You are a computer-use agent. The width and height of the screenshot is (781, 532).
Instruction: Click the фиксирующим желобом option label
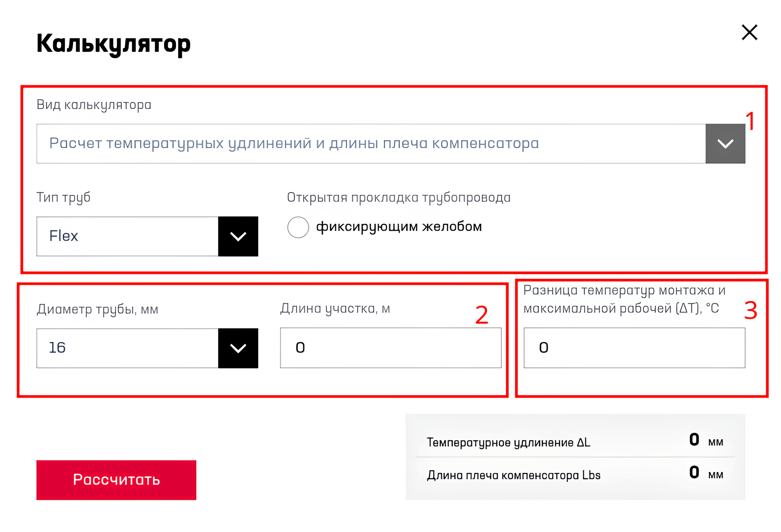[399, 226]
